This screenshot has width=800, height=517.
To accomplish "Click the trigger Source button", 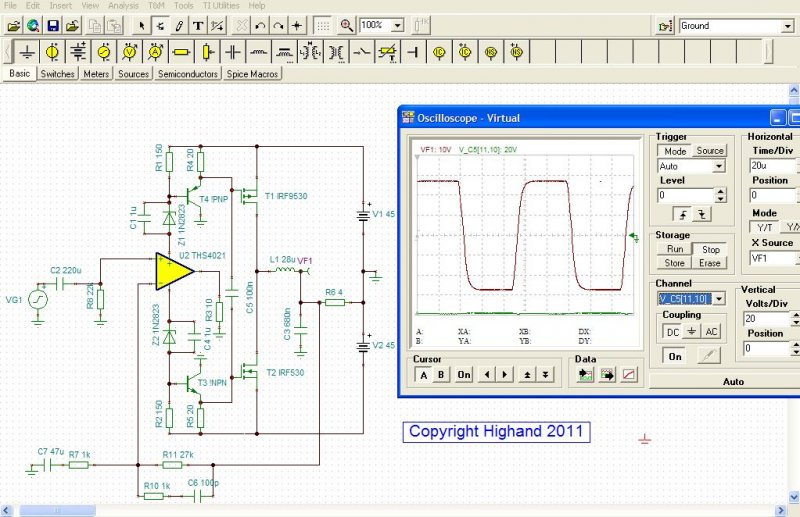I will coord(710,151).
